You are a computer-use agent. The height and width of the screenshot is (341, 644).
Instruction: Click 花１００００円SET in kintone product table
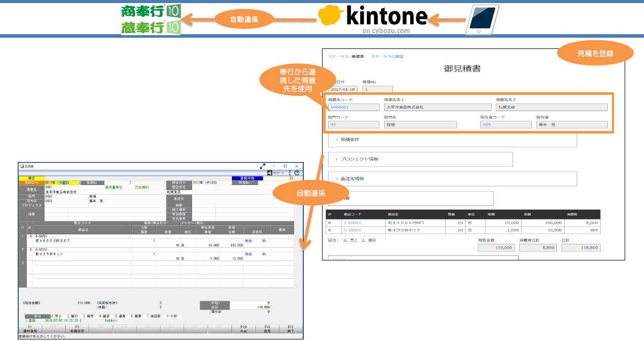(406, 223)
